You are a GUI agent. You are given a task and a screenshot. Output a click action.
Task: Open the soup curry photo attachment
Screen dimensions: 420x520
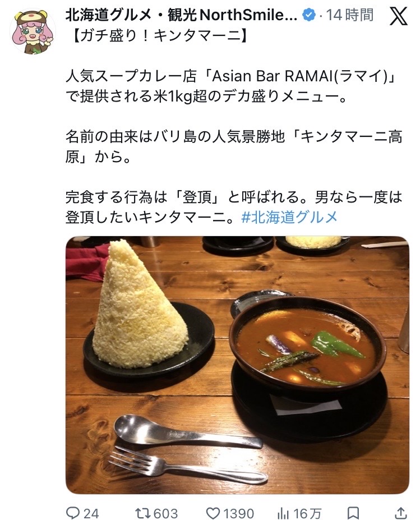coord(237,365)
